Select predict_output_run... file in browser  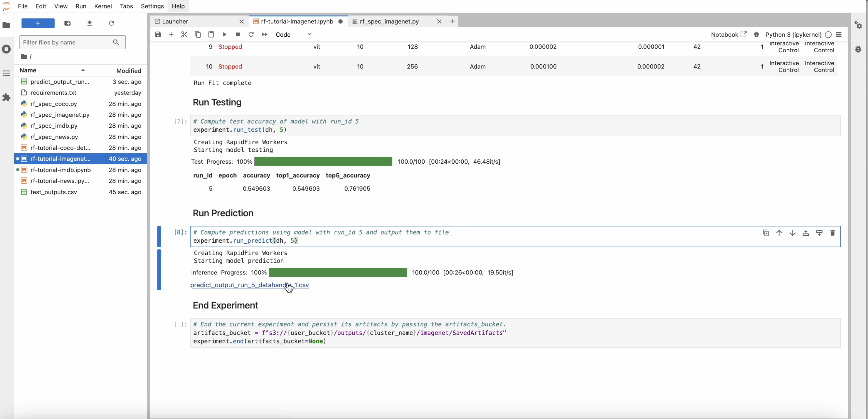click(81, 82)
